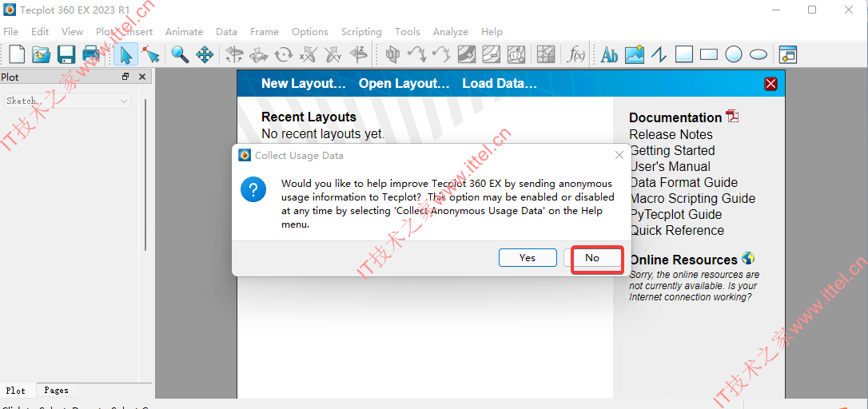Open the Edit menu
The image size is (868, 409).
[40, 31]
